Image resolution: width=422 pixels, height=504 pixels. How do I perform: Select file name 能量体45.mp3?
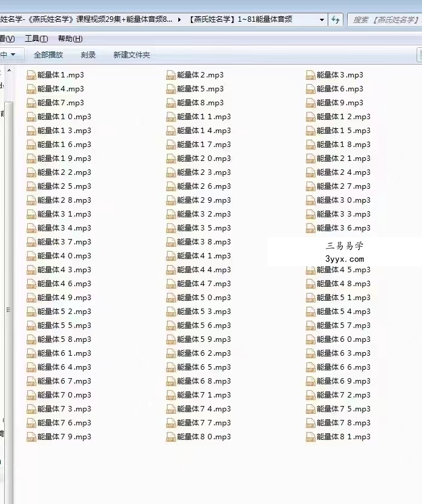click(x=343, y=270)
